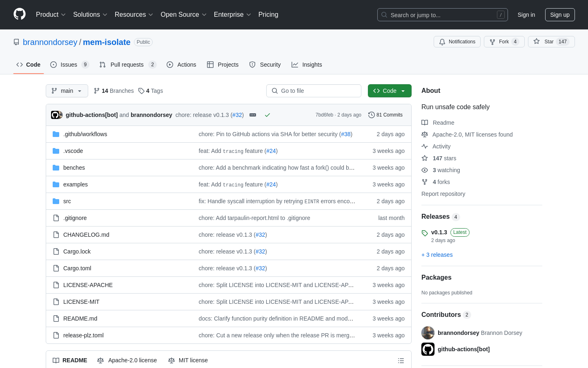Screen dimensions: 588x368
Task: Click the file icon for CHANGELOG.md
Action: 56,235
